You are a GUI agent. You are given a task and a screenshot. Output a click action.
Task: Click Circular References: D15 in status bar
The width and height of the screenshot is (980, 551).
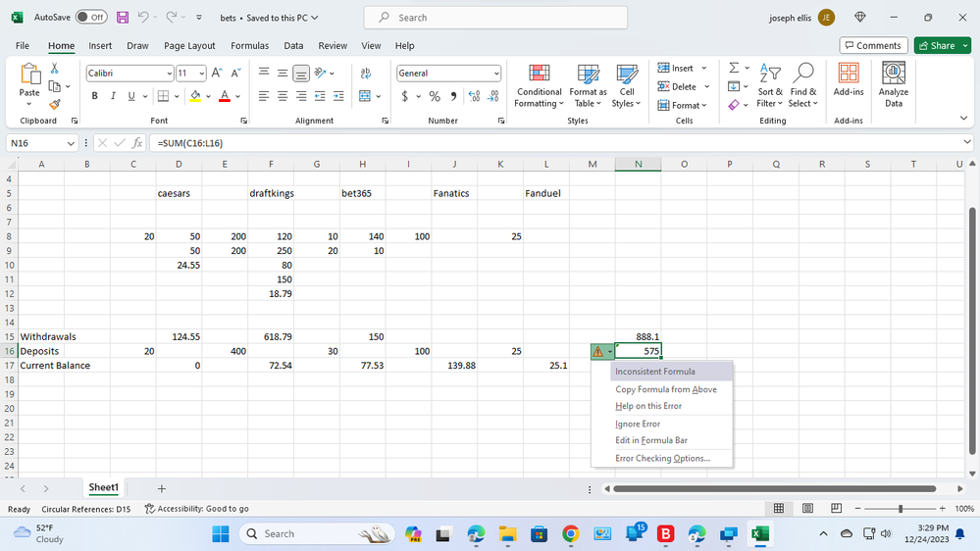click(x=86, y=509)
